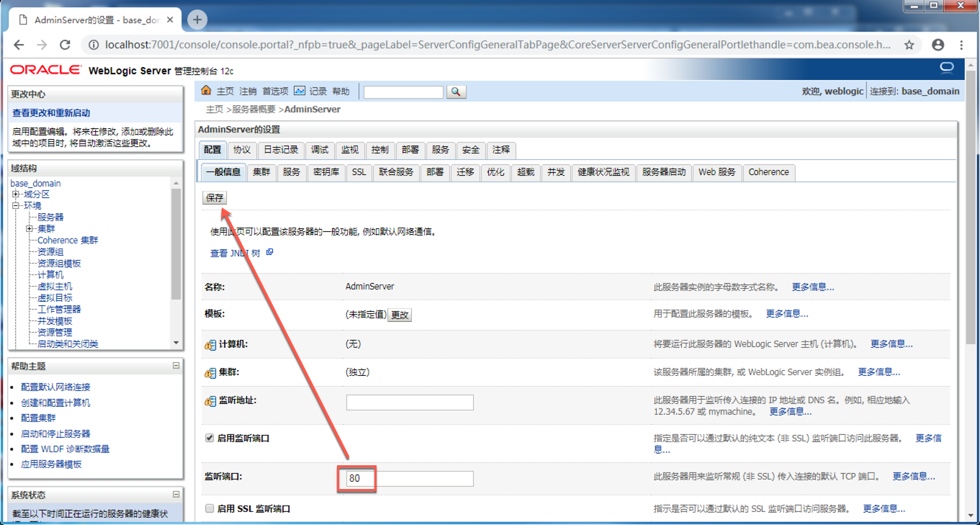Image resolution: width=980 pixels, height=525 pixels.
Task: Click the magnifier search button
Action: click(x=457, y=91)
